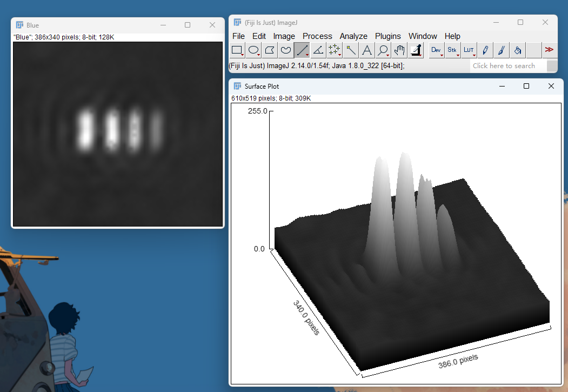Show more tools with the red arrows
Viewport: 568px width, 392px height.
coord(550,50)
